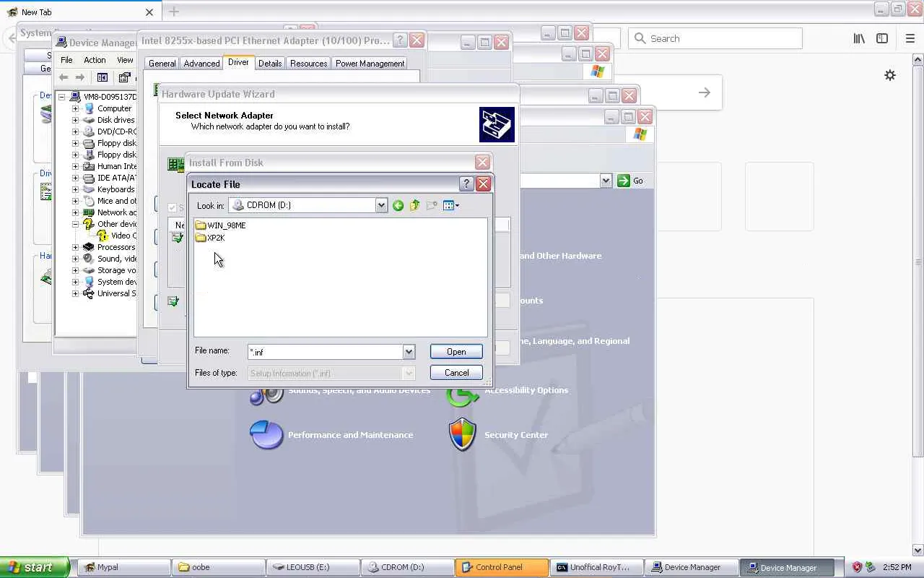Open the Accessibility Options category link
This screenshot has width=924, height=578.
point(526,390)
